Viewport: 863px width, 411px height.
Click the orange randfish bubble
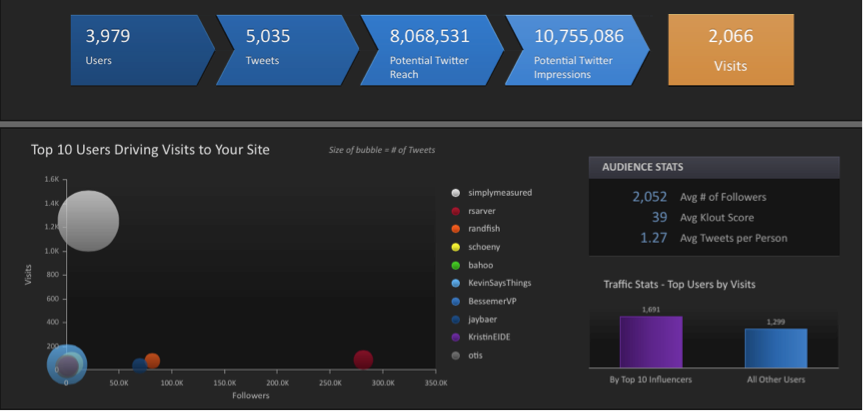click(152, 361)
